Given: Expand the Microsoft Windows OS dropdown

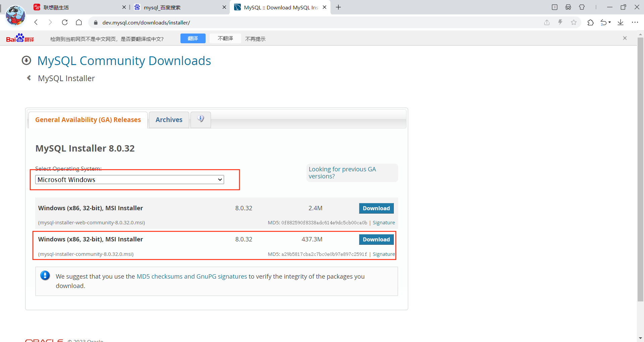Looking at the screenshot, I should 129,180.
